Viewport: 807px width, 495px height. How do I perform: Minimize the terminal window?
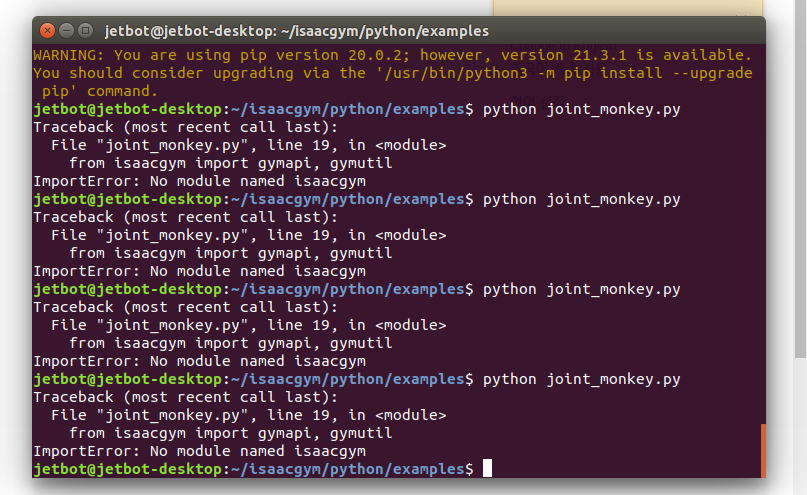(66, 31)
